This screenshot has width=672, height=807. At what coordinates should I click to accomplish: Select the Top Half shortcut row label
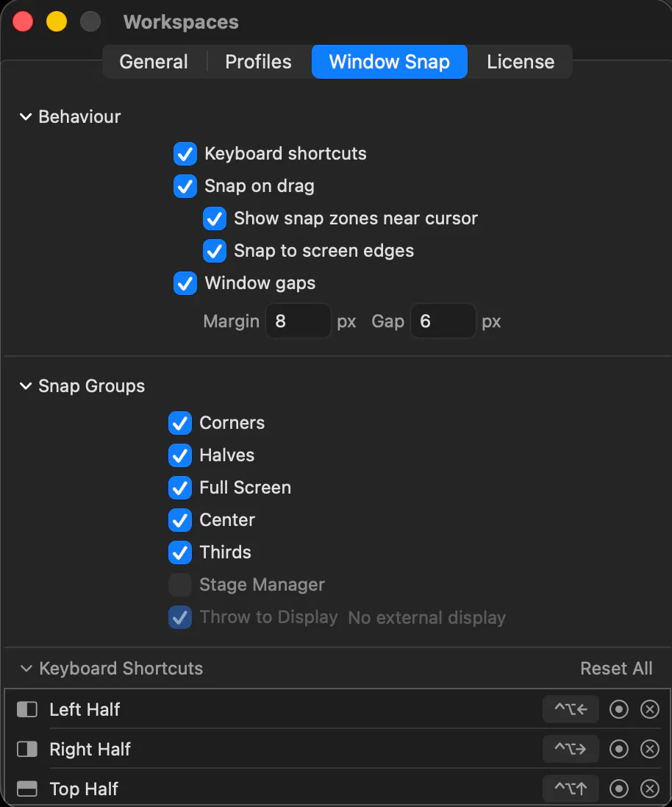pyautogui.click(x=84, y=789)
